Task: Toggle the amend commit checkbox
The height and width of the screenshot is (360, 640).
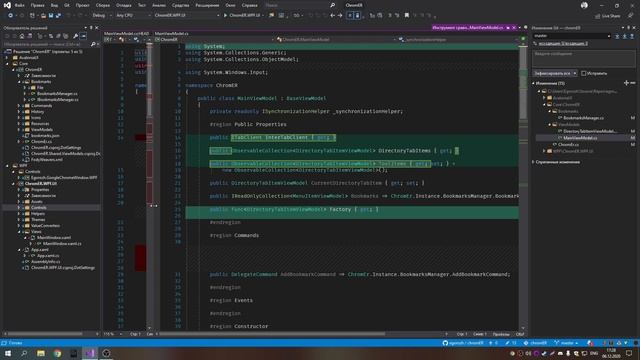Action: [x=584, y=73]
